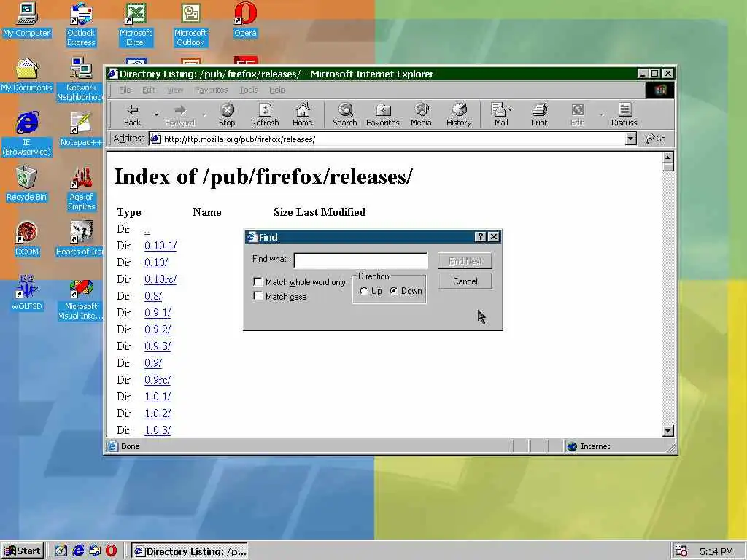Launch Opera from the quick launch bar
747x560 pixels.
(112, 551)
